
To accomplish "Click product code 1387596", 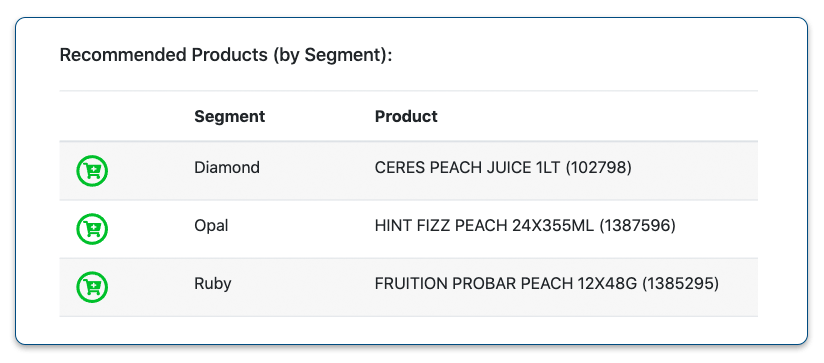I will click(x=637, y=226).
